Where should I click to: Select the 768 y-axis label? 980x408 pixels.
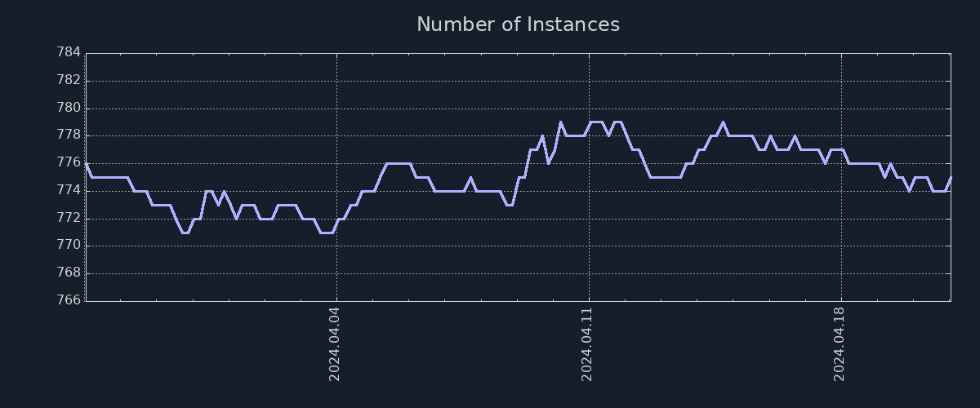[x=69, y=273]
